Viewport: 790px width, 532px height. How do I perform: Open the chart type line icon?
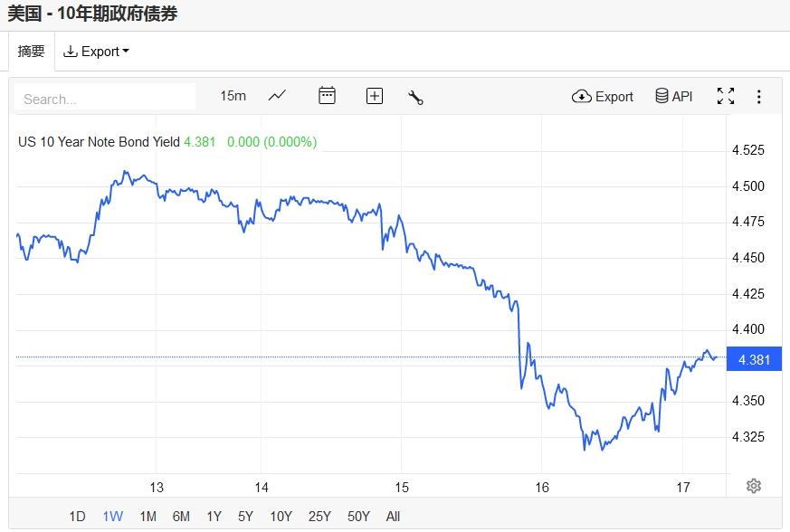pyautogui.click(x=277, y=96)
